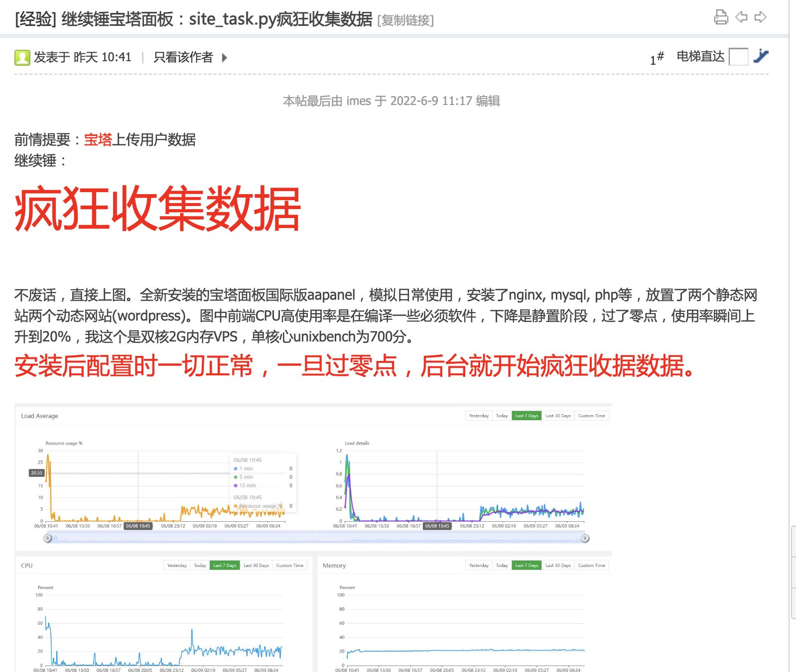The width and height of the screenshot is (796, 672).
Task: Click 20.55 value label on Resource usage axis
Action: (x=37, y=473)
